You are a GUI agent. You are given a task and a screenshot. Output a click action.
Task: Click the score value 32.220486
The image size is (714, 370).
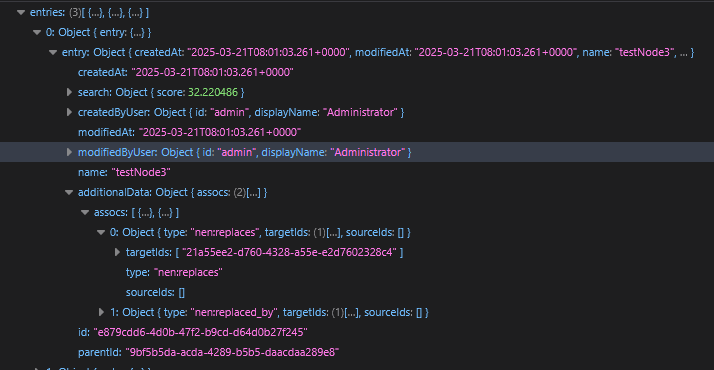213,92
